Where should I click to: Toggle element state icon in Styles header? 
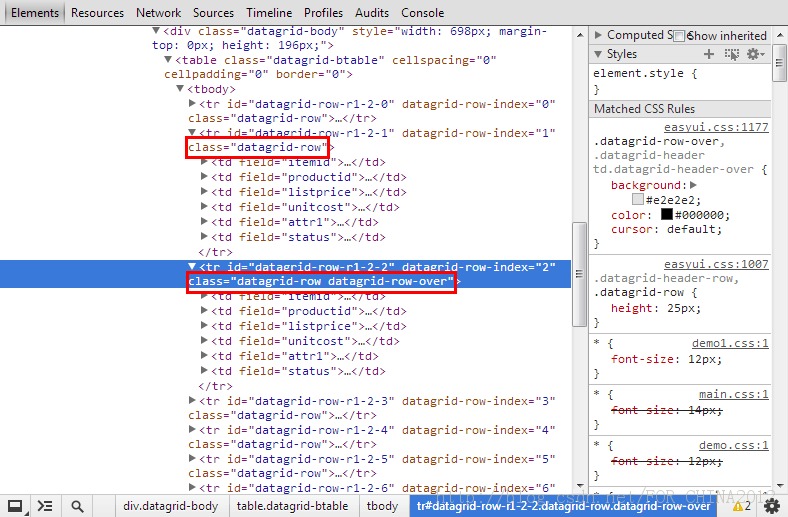(732, 54)
